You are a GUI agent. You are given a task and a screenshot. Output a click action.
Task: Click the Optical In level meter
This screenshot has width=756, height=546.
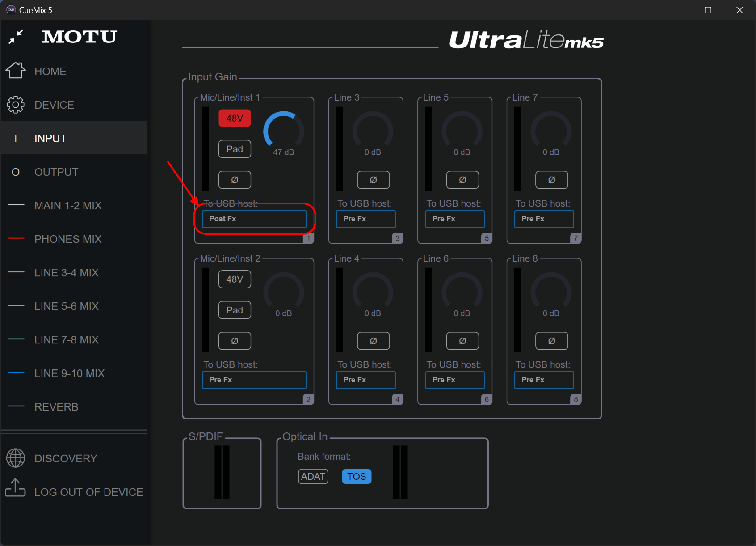pyautogui.click(x=400, y=472)
